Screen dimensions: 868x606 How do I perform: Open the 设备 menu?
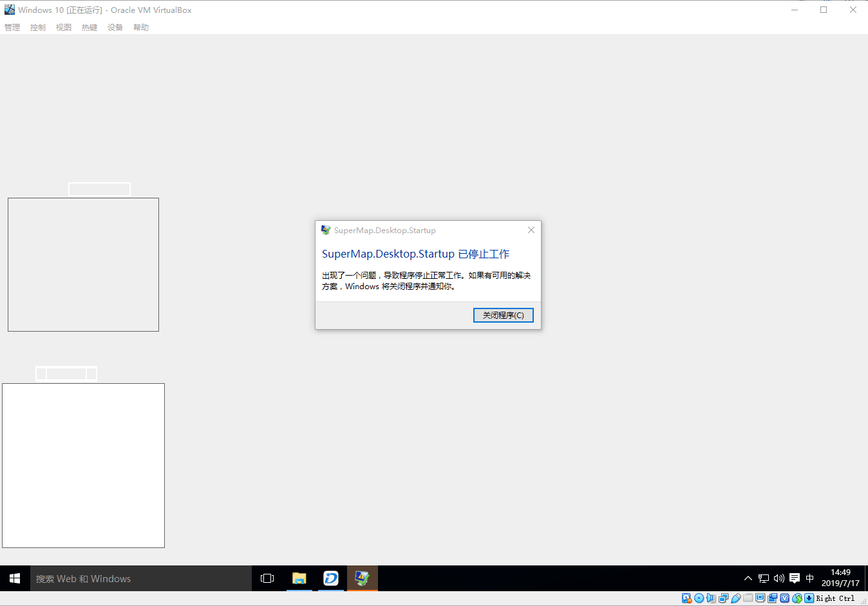pos(115,28)
